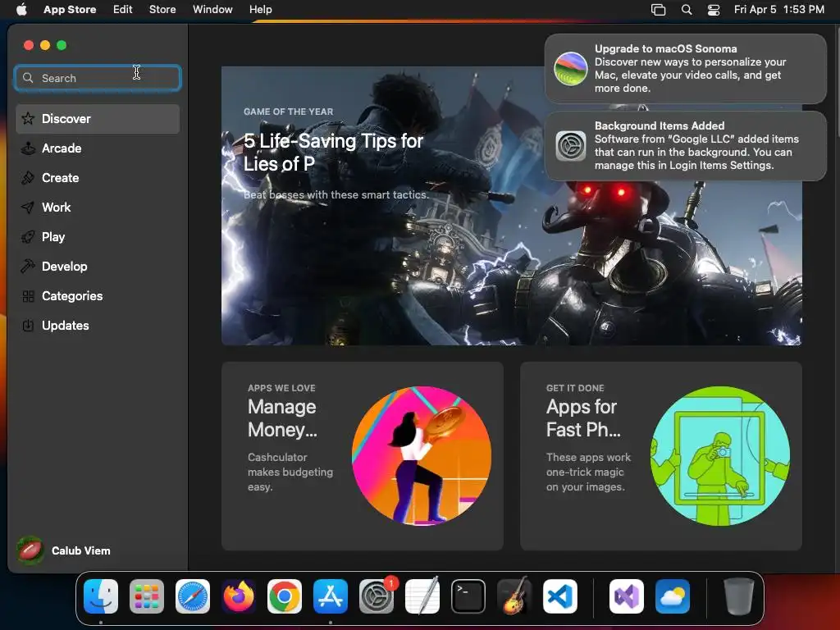Image resolution: width=840 pixels, height=630 pixels.
Task: Open the Lies of P featured story
Action: 511,206
